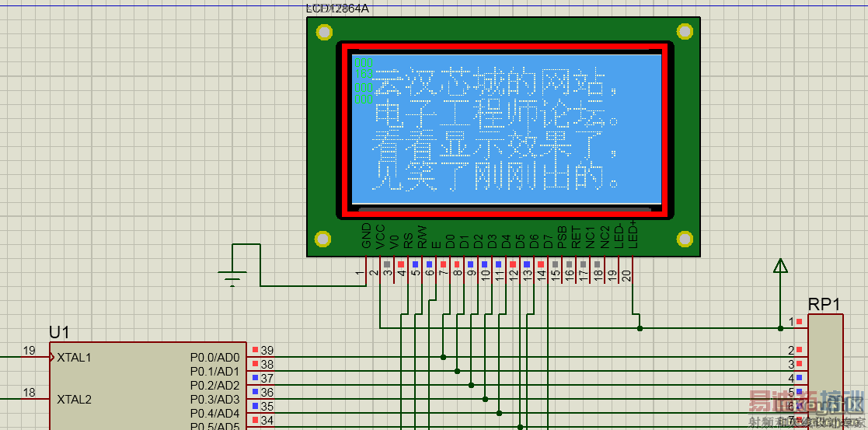Click the junction dot on the P0.0/AD0 wire
Screen dimensions: 868x430
click(444, 357)
